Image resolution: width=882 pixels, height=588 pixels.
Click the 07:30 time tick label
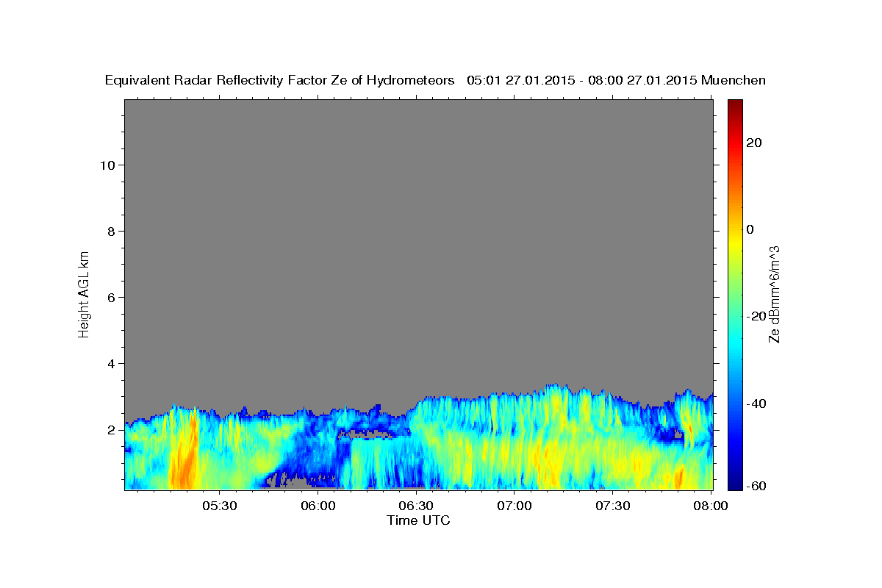point(612,506)
